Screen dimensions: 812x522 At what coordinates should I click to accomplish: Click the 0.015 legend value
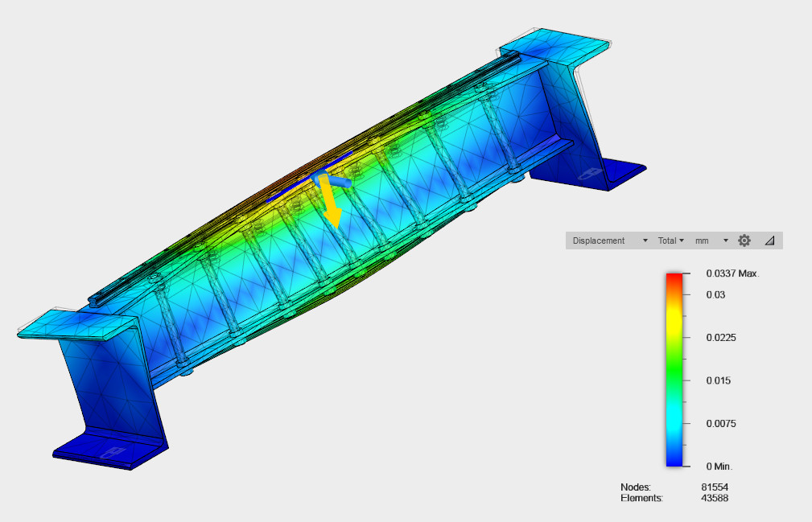(719, 380)
